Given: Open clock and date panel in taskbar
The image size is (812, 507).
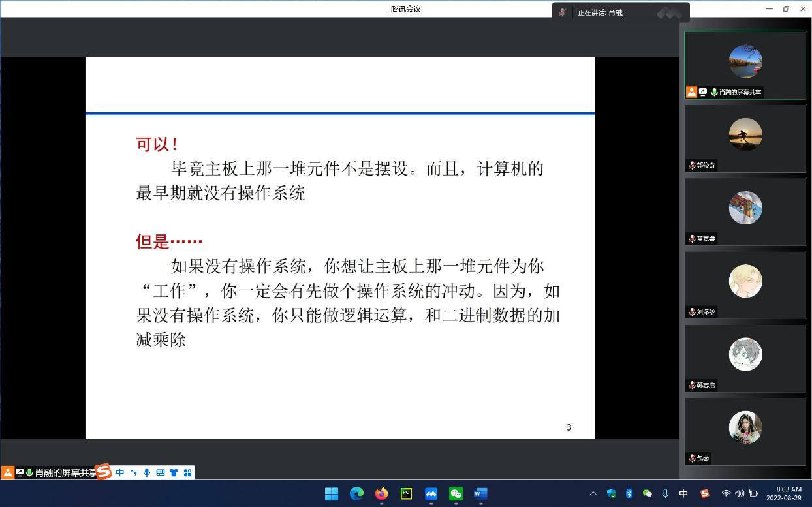Looking at the screenshot, I should tap(789, 493).
